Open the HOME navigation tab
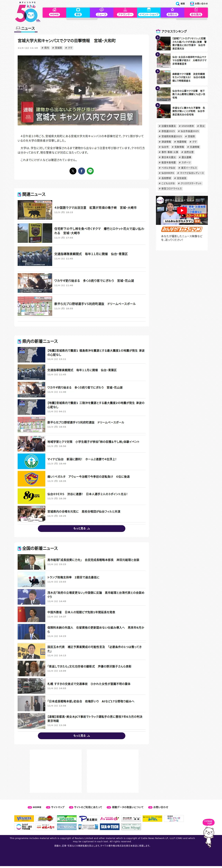Image resolution: width=222 pixels, height=868 pixels. (54, 12)
